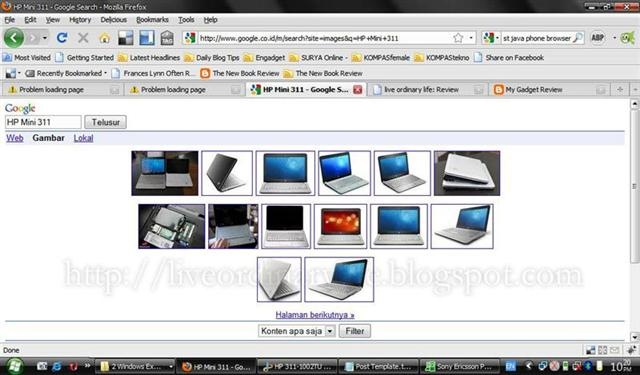Go to the Home page icon

pos(104,38)
